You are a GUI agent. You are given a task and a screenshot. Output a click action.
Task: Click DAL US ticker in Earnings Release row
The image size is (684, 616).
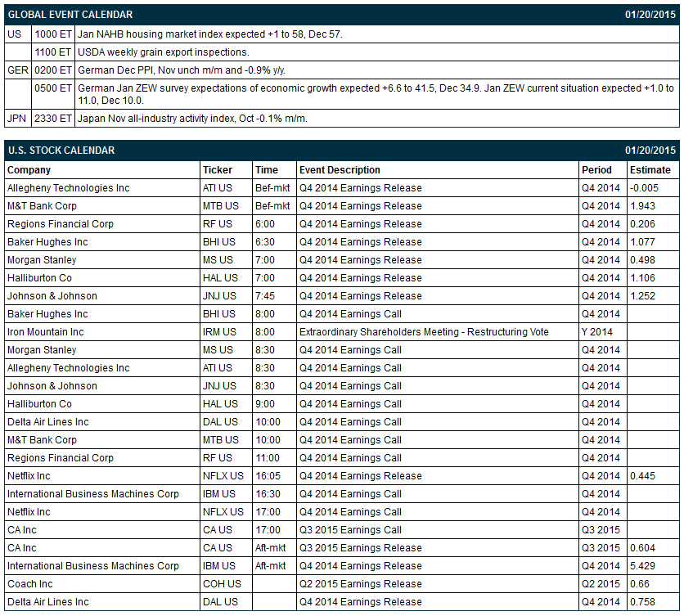pos(220,602)
